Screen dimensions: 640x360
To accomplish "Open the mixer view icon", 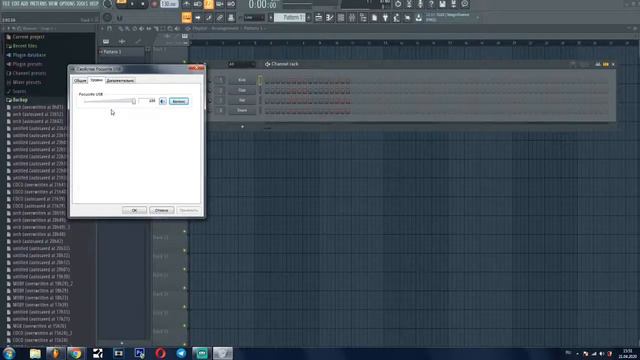I will 352,18.
